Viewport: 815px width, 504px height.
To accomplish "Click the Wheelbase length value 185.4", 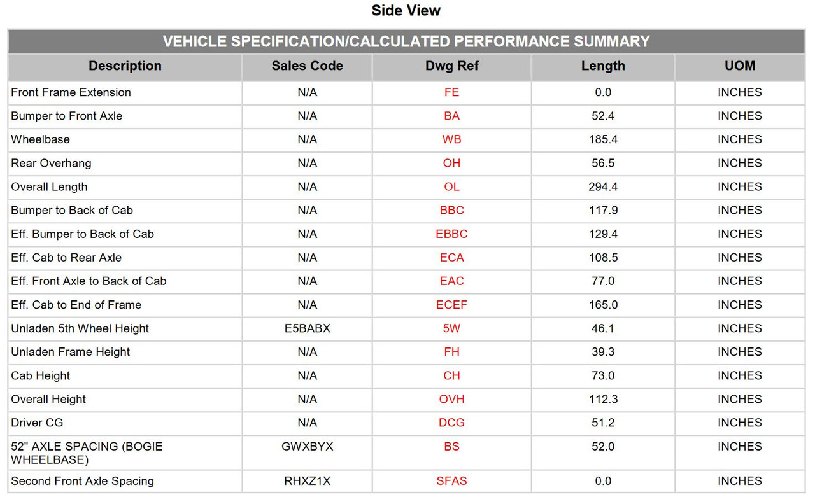I will tap(603, 139).
